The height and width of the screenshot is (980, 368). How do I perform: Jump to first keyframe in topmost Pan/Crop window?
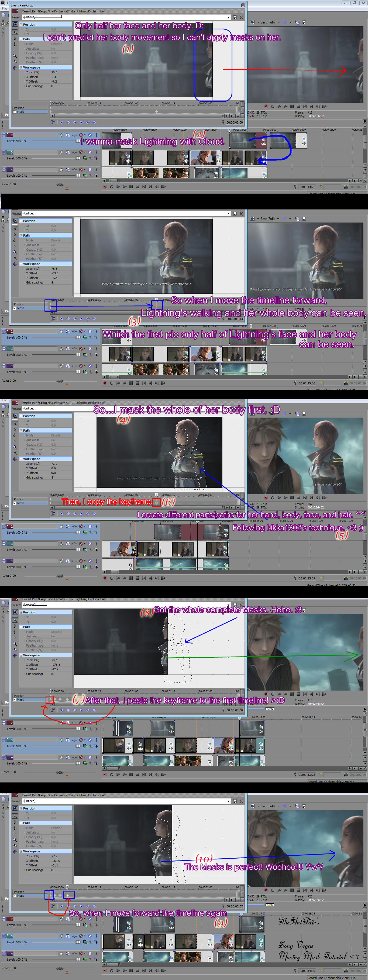(61, 122)
